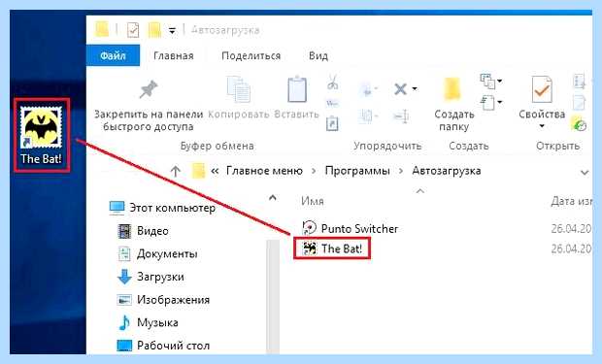Click the Copy to icon
Viewport: 602px width, 364px height.
(368, 116)
